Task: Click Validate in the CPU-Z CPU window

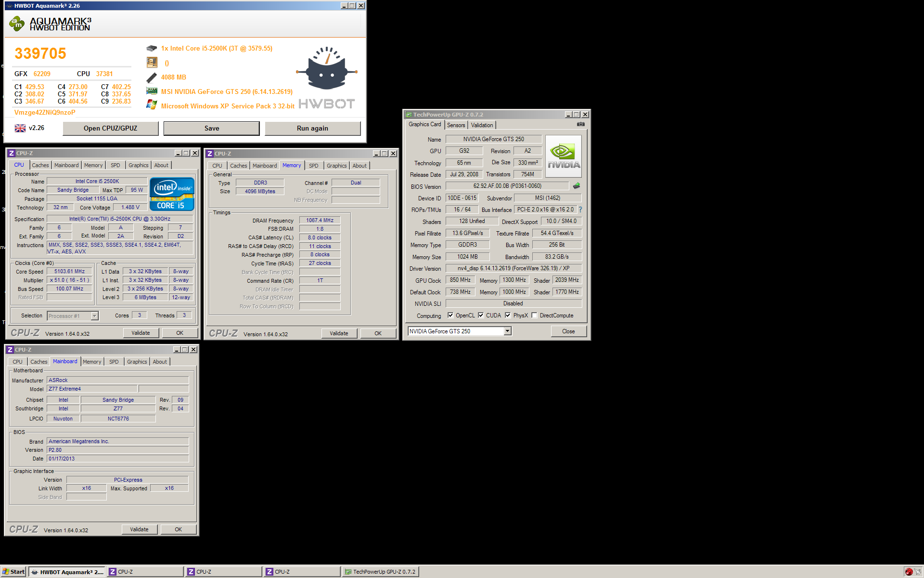Action: click(141, 333)
